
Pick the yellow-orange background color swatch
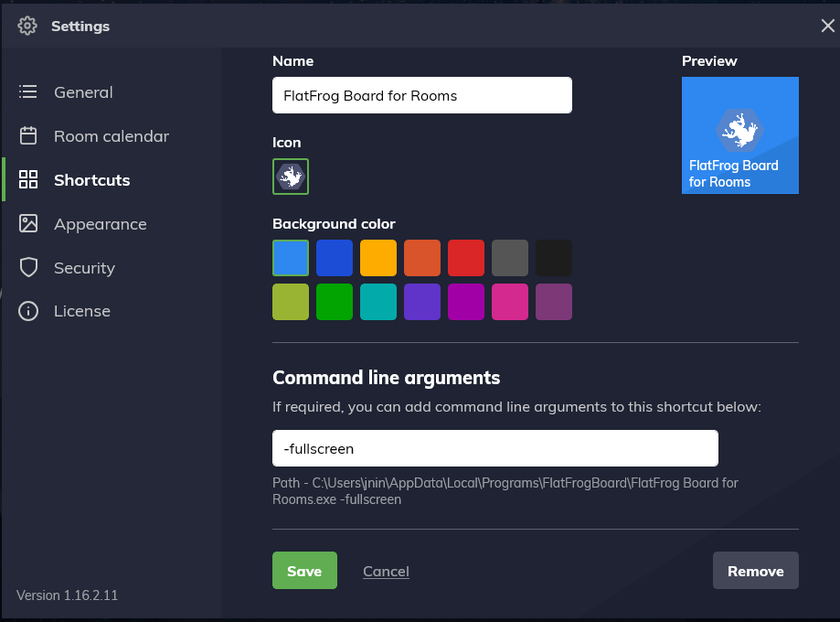378,258
